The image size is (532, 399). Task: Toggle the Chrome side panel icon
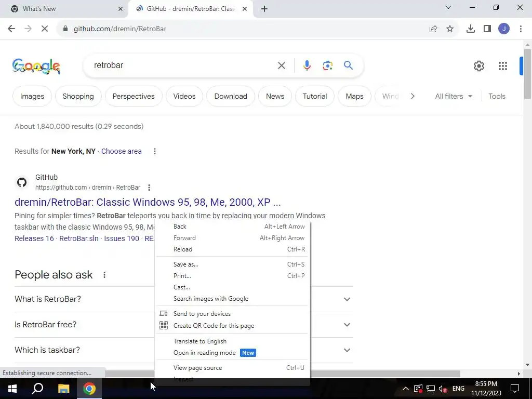tap(487, 29)
